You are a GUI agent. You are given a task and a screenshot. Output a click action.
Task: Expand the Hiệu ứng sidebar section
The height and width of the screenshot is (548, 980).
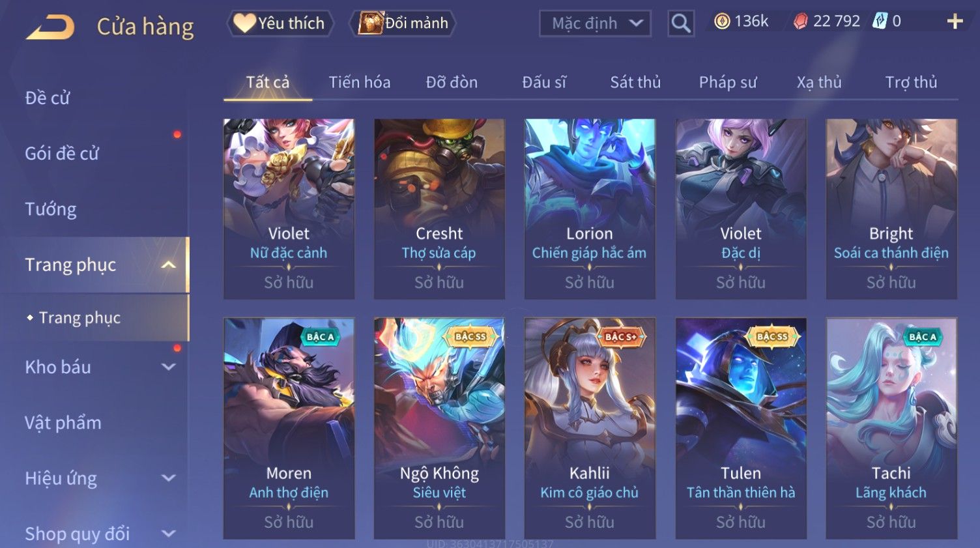168,478
